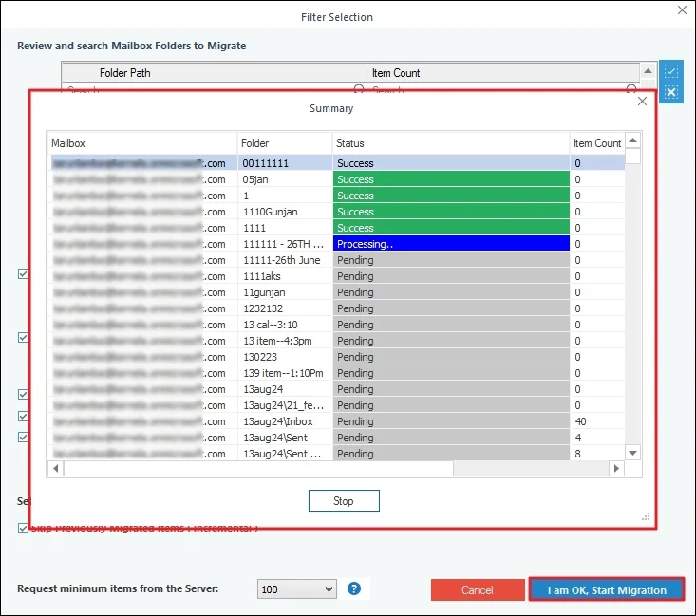Close the Filter Selection window
The image size is (696, 616).
(683, 9)
